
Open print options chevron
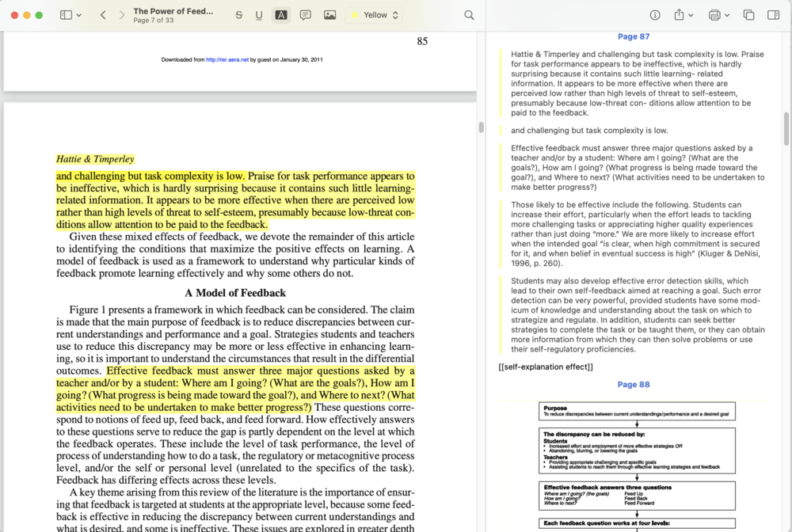pos(727,15)
